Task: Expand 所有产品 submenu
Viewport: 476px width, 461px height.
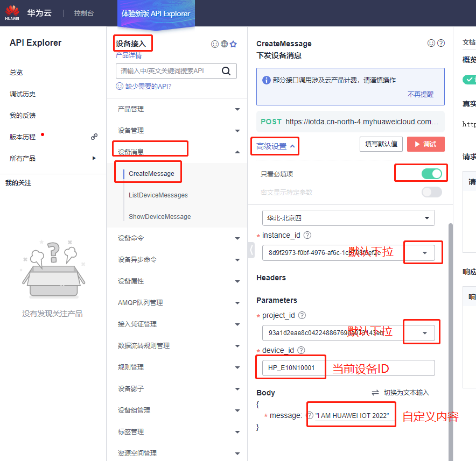Action: [x=94, y=158]
